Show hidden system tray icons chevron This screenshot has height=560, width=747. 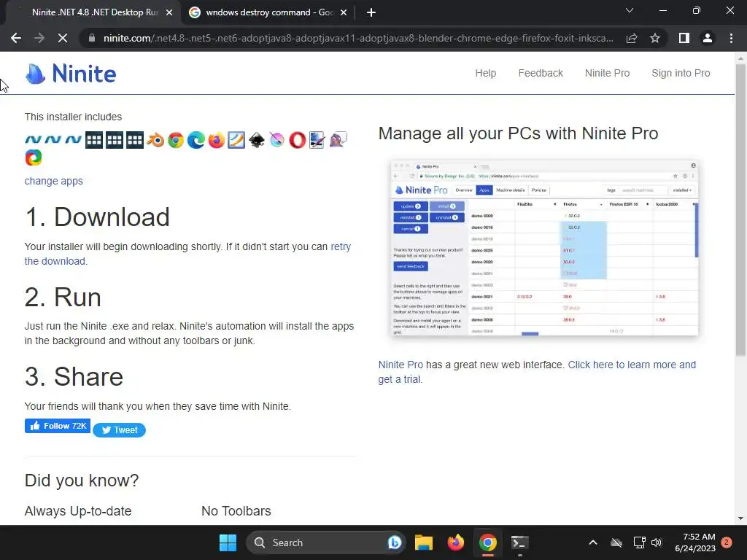coord(593,542)
